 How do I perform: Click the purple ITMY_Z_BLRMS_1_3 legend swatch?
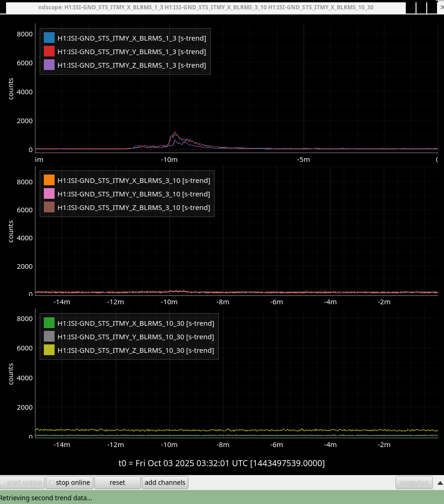pos(49,65)
